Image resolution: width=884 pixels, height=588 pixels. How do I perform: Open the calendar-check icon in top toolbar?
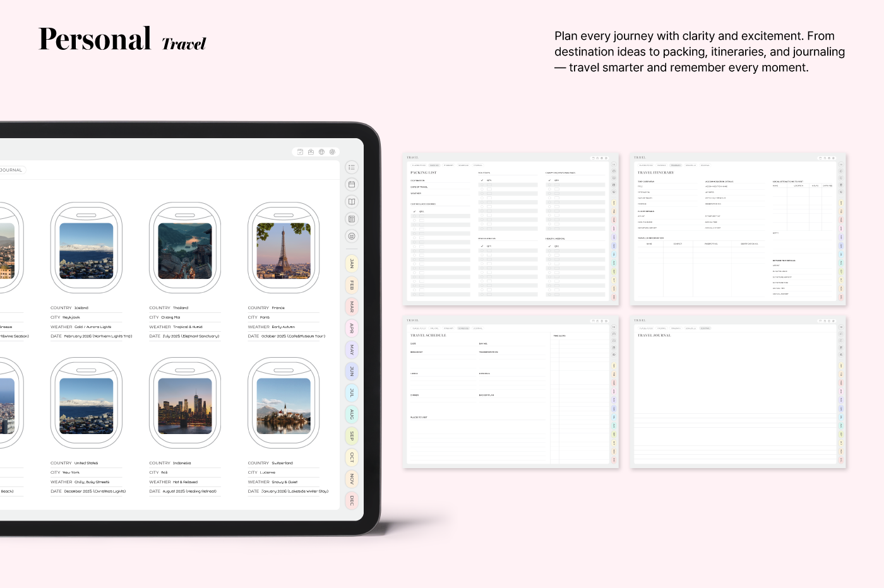click(x=301, y=152)
